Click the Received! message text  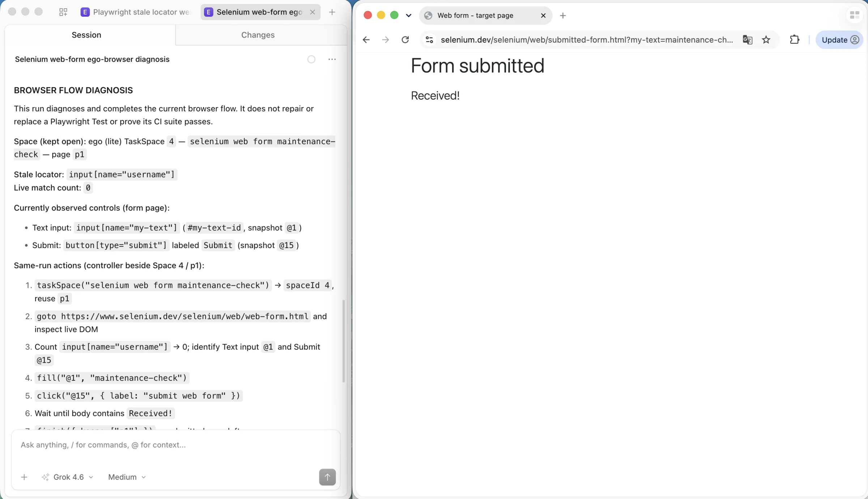[x=435, y=95]
